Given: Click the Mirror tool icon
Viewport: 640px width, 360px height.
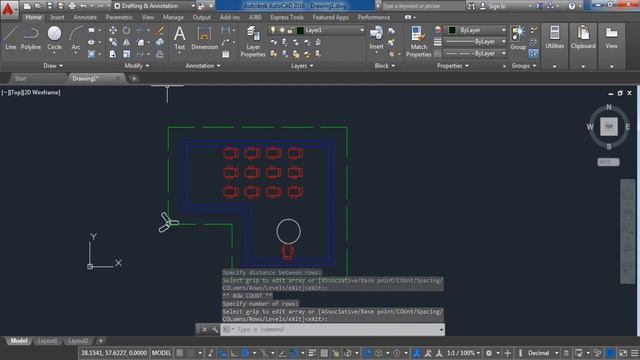Looking at the screenshot, I should coord(127,42).
